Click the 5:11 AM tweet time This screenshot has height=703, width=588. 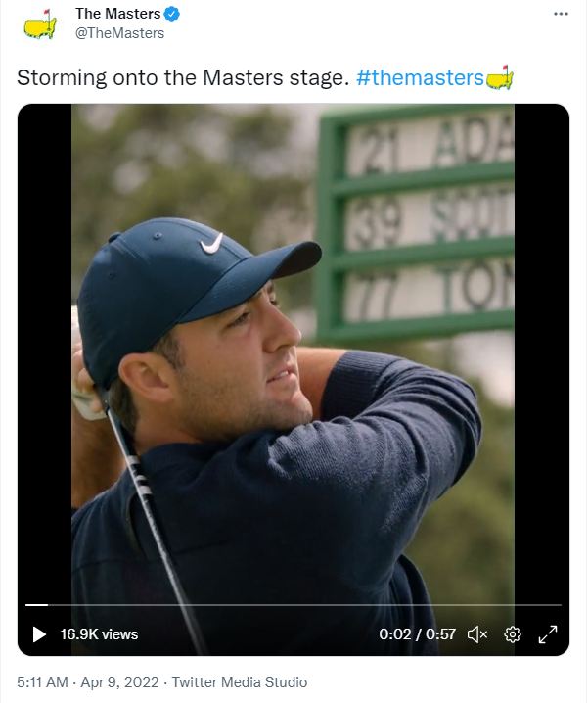[x=43, y=682]
